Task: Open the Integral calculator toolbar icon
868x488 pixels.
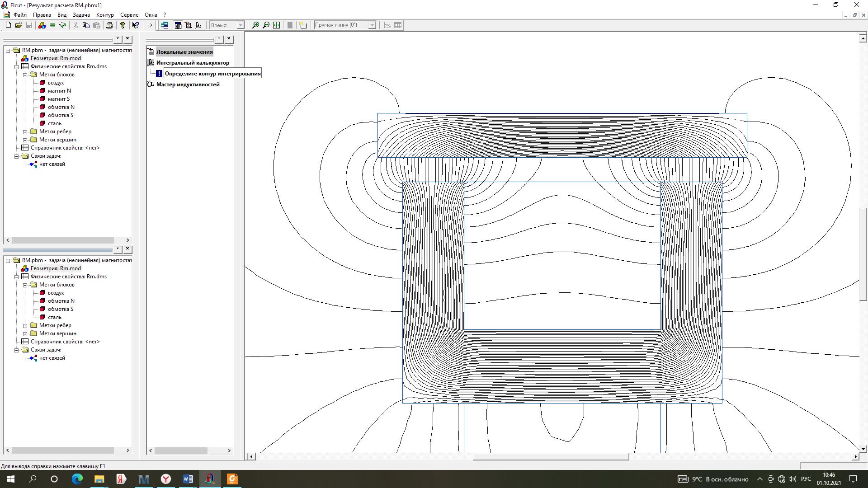Action: point(198,25)
